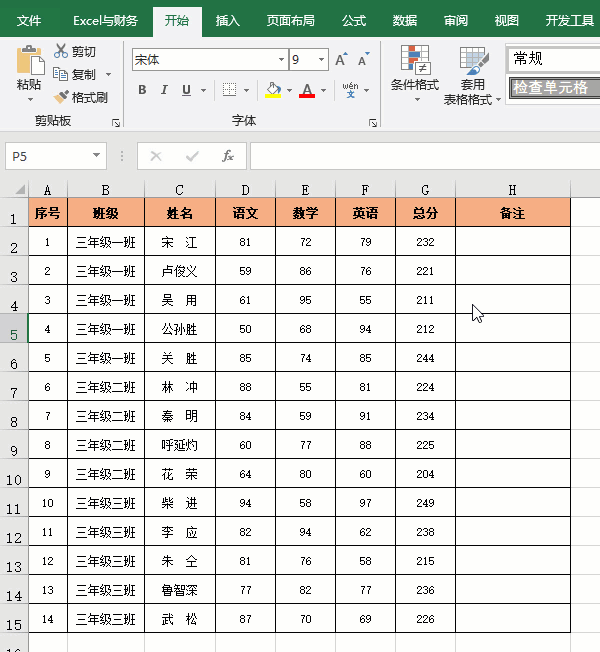600x652 pixels.
Task: Click the wén phonetic guide icon
Action: (x=350, y=90)
